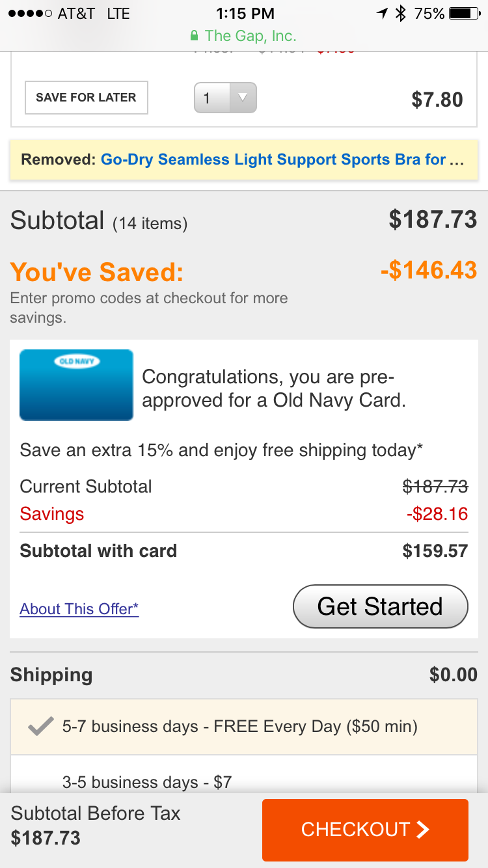
Task: Open the About This Offer link
Action: [x=79, y=609]
